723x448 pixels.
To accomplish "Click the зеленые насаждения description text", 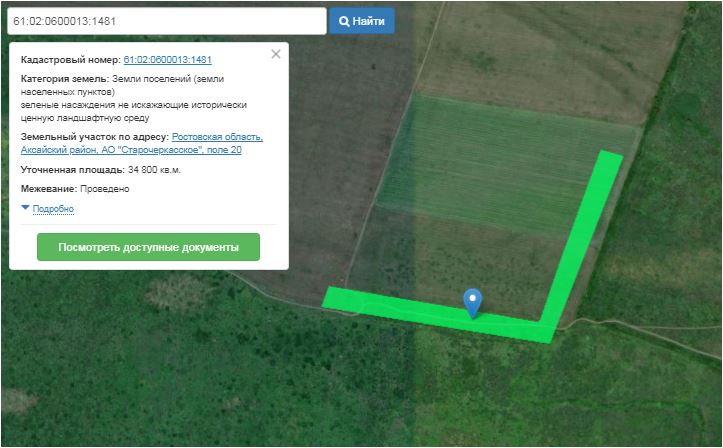I will pyautogui.click(x=134, y=112).
